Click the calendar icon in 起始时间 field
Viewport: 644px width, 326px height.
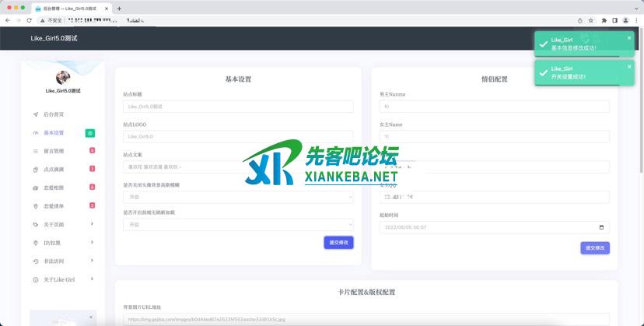601,227
